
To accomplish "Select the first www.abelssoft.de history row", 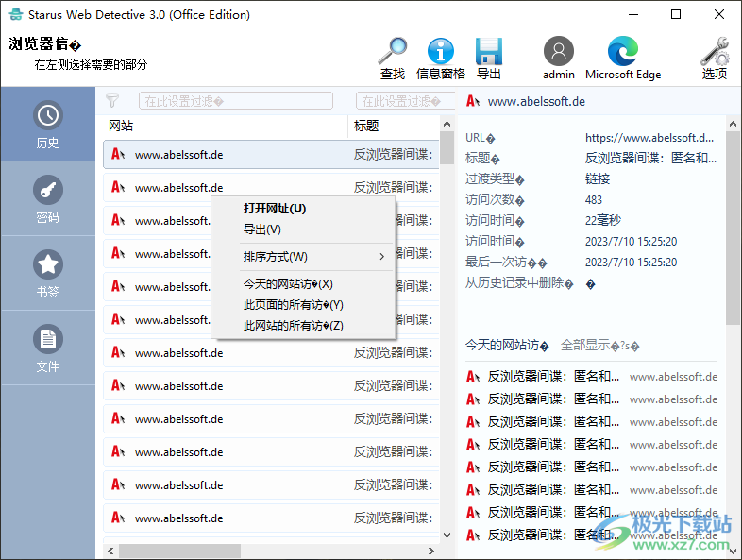I will click(271, 154).
